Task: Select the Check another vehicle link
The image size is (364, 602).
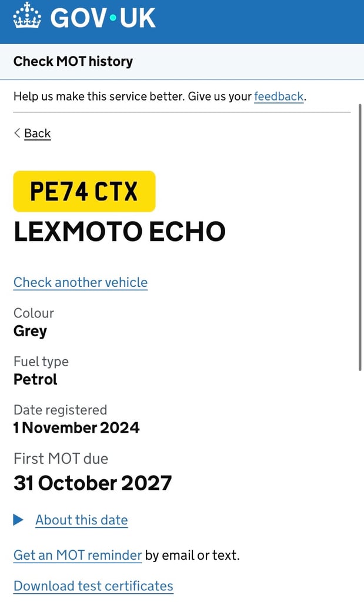Action: pyautogui.click(x=81, y=282)
